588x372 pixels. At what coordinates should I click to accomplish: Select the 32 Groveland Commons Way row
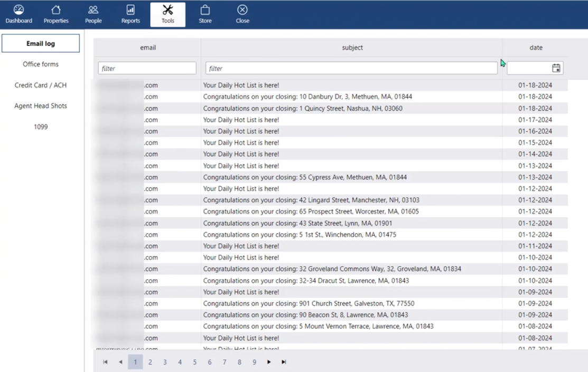(330, 269)
